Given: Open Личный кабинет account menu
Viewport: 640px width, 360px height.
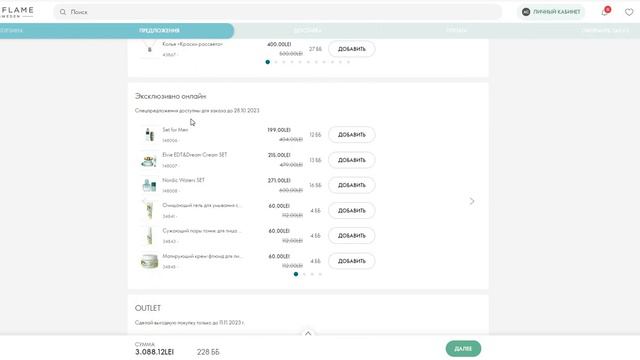Looking at the screenshot, I should pyautogui.click(x=551, y=12).
